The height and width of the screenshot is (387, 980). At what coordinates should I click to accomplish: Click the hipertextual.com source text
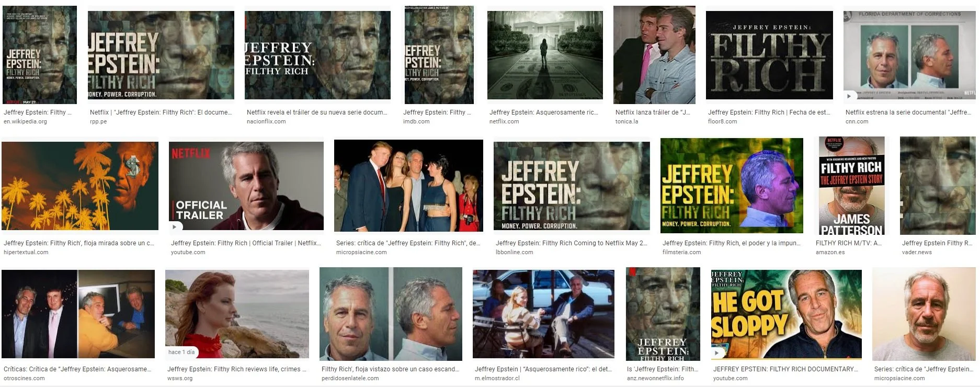[26, 252]
